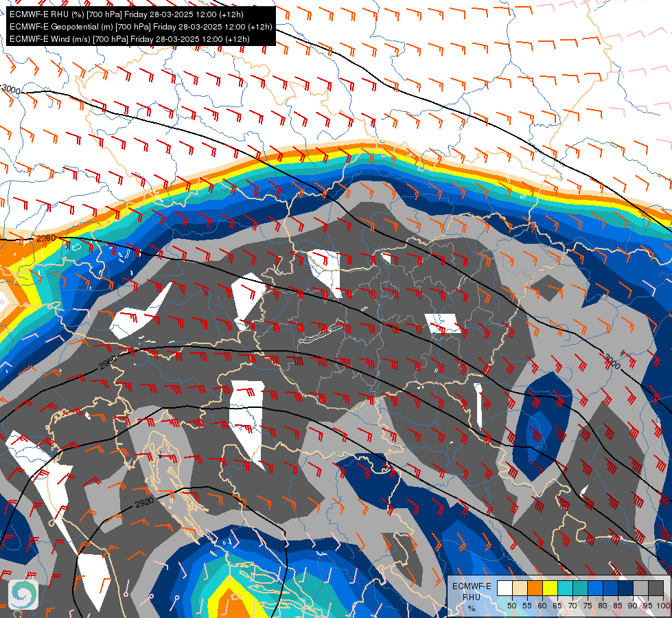The width and height of the screenshot is (672, 618).
Task: Click the legend value 100
Action: pos(663,606)
